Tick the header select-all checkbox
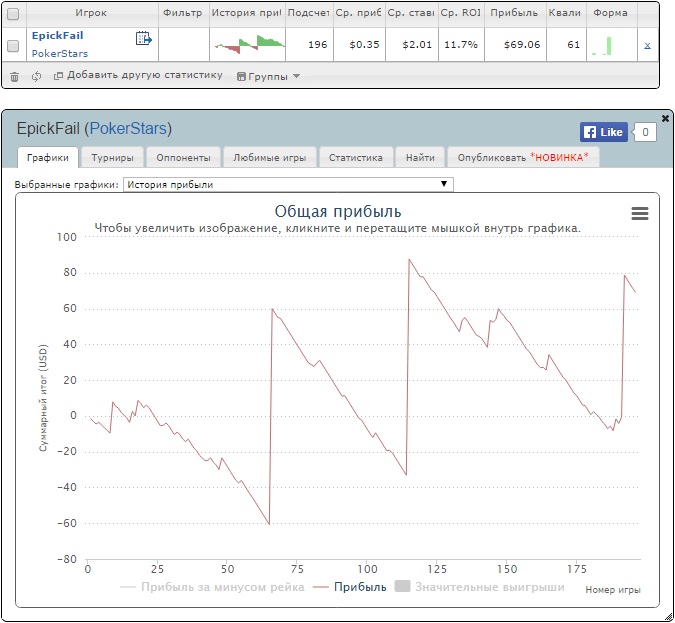The width and height of the screenshot is (675, 623). pos(13,14)
